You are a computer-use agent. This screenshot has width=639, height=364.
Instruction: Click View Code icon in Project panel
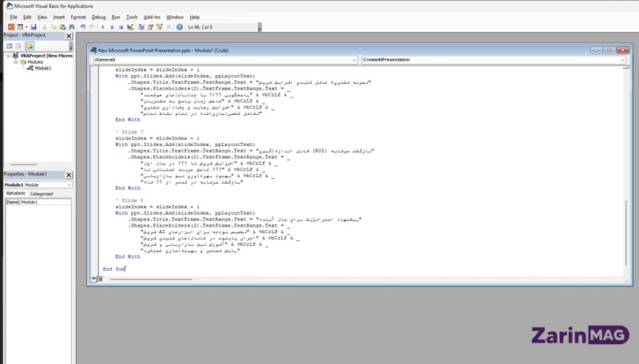coord(10,46)
